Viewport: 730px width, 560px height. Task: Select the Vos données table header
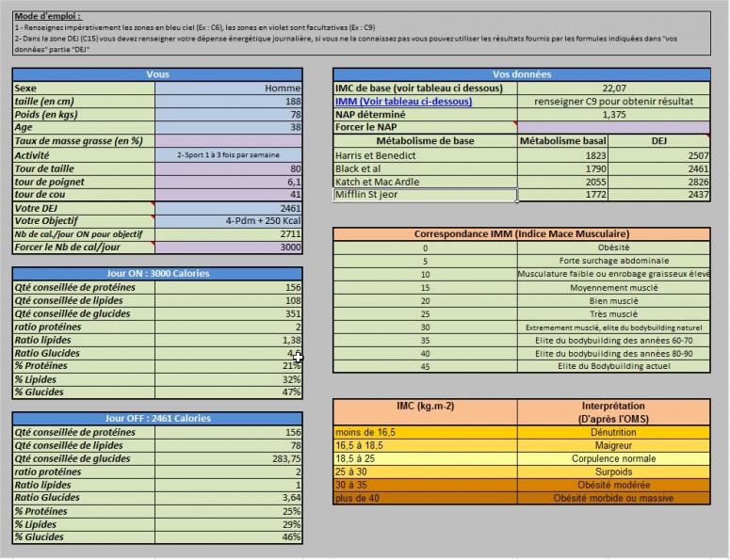522,74
